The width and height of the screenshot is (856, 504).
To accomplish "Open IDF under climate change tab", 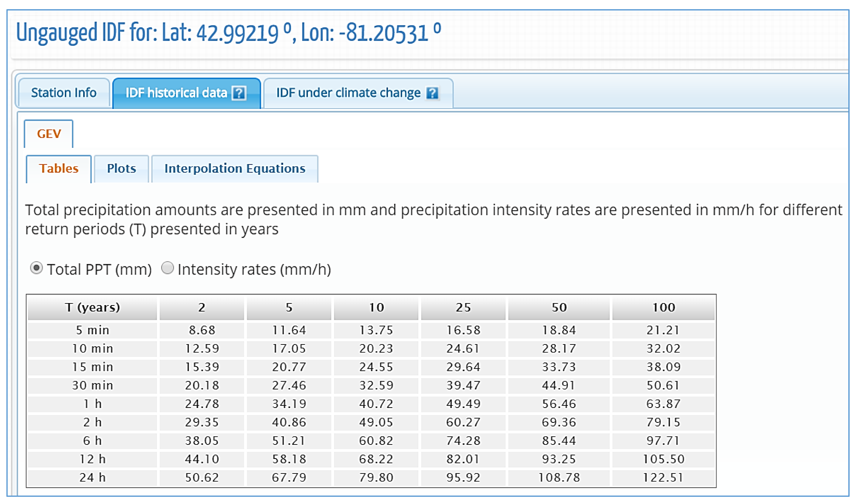I will point(348,93).
